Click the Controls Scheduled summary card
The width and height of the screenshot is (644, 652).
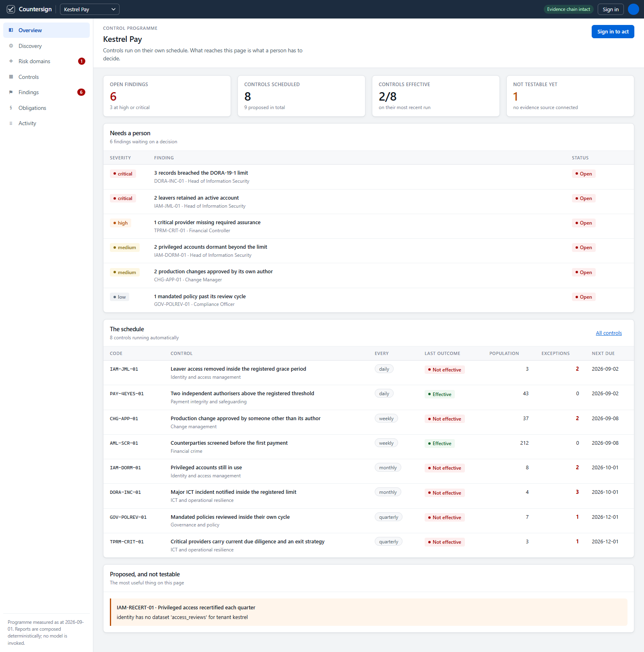tap(301, 96)
